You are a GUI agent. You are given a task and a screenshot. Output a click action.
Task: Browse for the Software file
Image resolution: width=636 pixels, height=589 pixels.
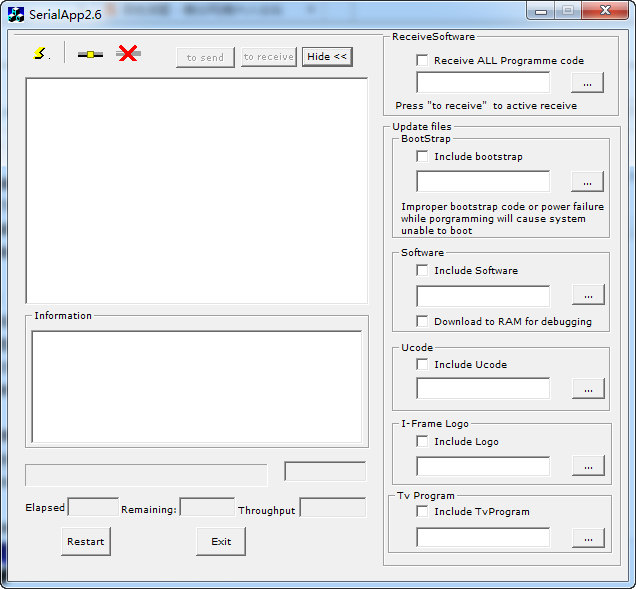[x=588, y=295]
